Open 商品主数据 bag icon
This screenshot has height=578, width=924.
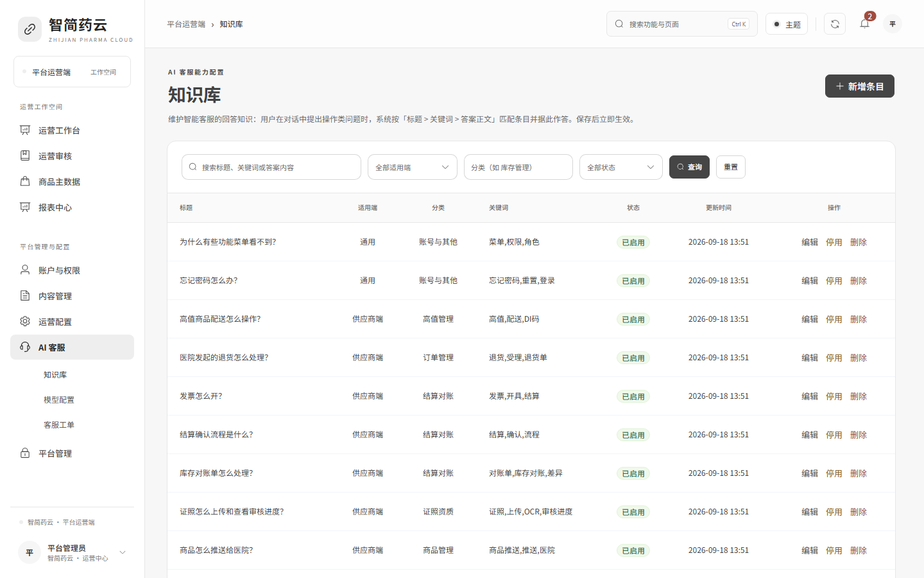pyautogui.click(x=25, y=182)
